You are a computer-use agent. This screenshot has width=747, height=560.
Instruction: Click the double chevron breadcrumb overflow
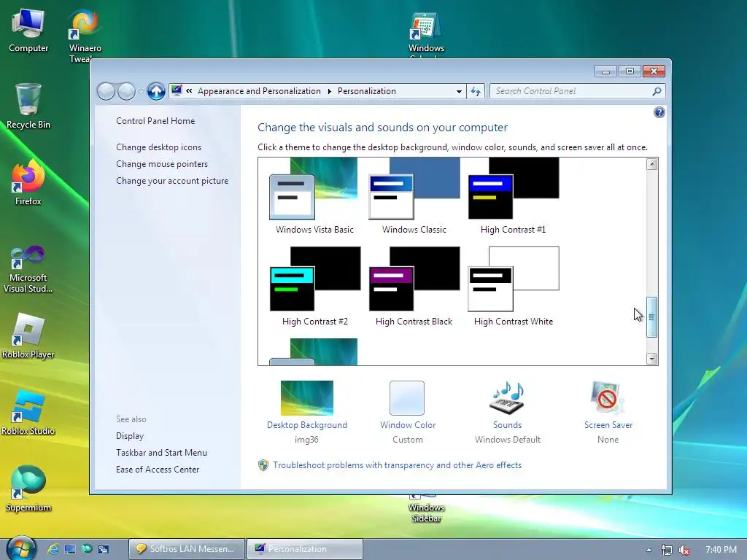click(189, 91)
